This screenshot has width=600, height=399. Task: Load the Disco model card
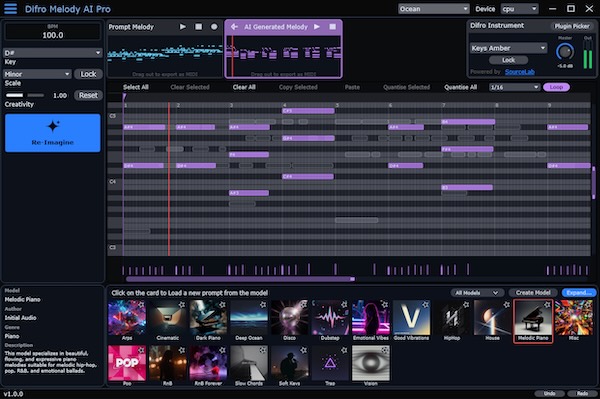coord(289,320)
